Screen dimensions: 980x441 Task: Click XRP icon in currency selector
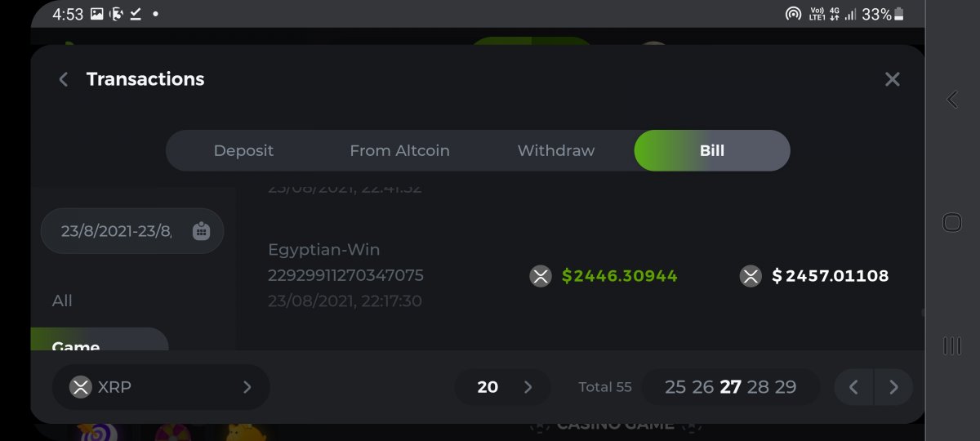pyautogui.click(x=80, y=387)
